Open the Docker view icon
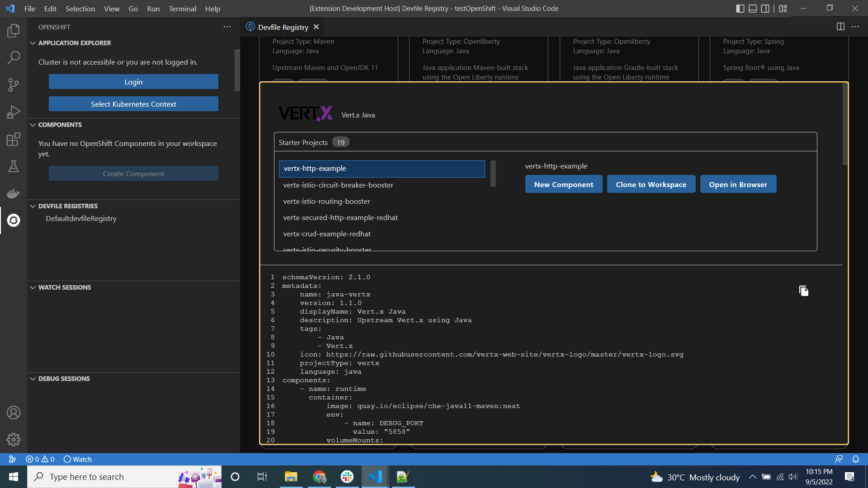Viewport: 868px width, 488px height. coord(14,193)
